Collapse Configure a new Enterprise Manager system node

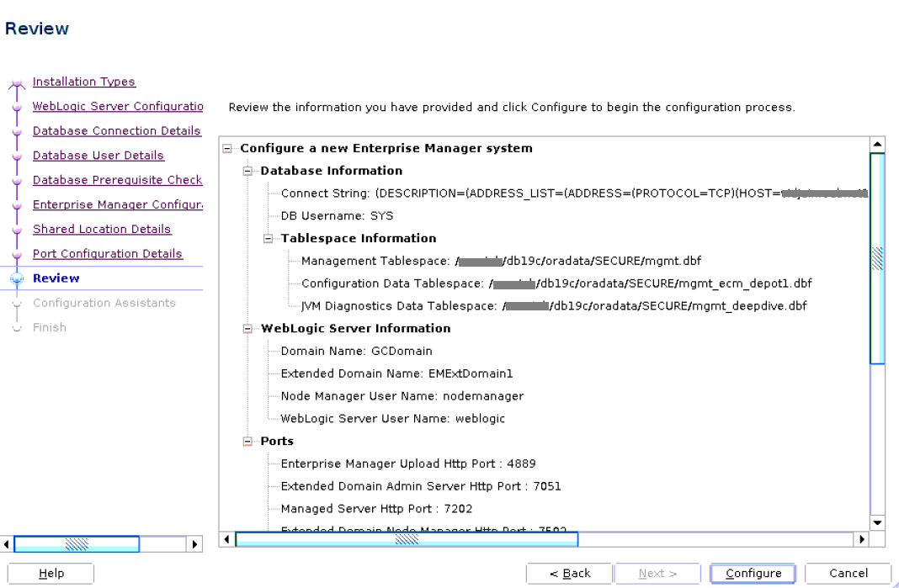click(x=227, y=148)
